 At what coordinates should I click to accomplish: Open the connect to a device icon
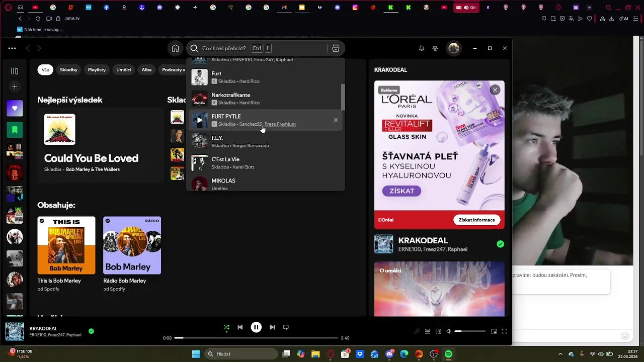point(438,331)
